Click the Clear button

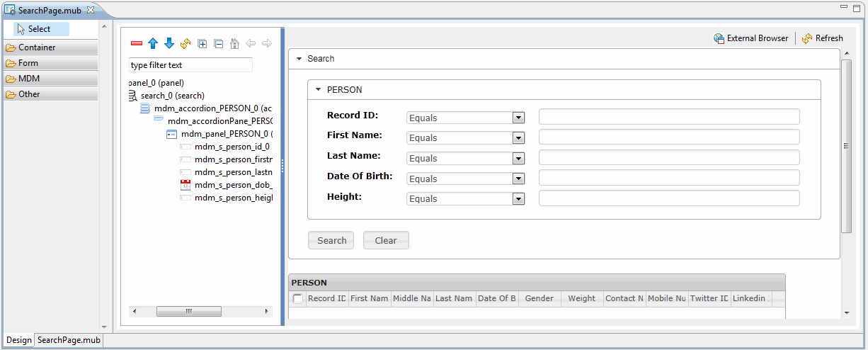[386, 240]
